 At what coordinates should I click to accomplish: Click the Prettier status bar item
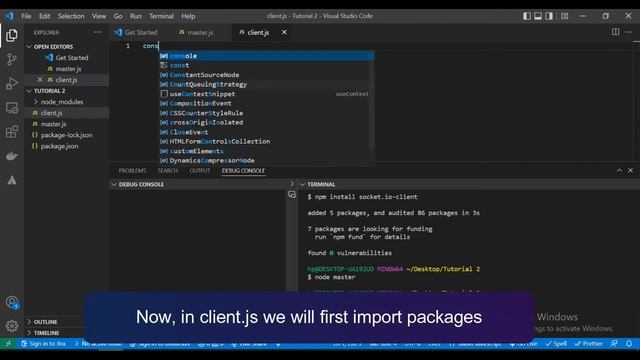[x=588, y=344]
